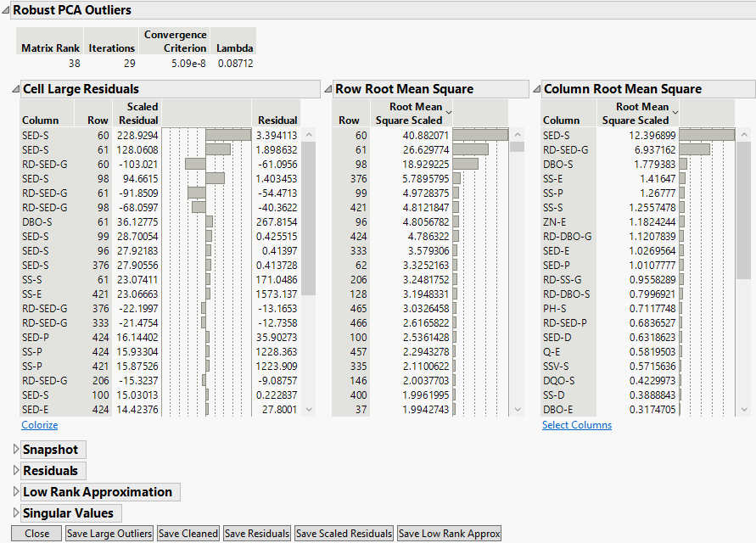Screen dimensions: 756x543
Task: Expand the Snapshot section
Action: point(16,450)
